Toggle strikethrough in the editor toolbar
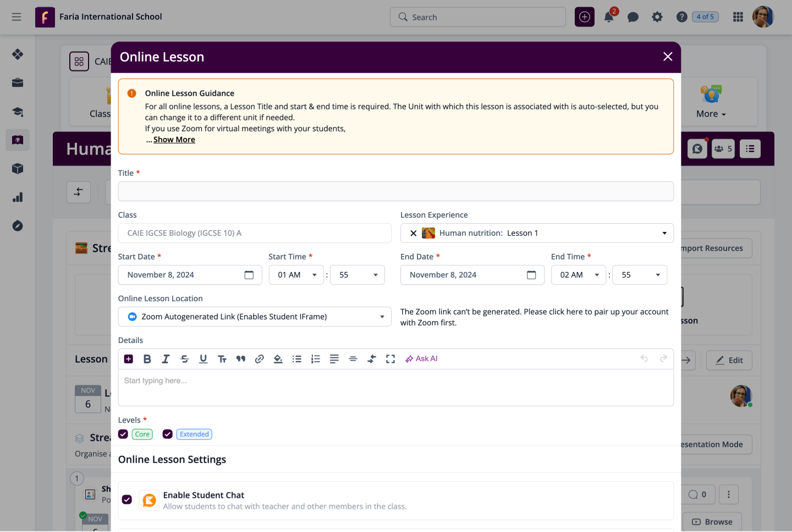Image resolution: width=792 pixels, height=532 pixels. click(184, 359)
